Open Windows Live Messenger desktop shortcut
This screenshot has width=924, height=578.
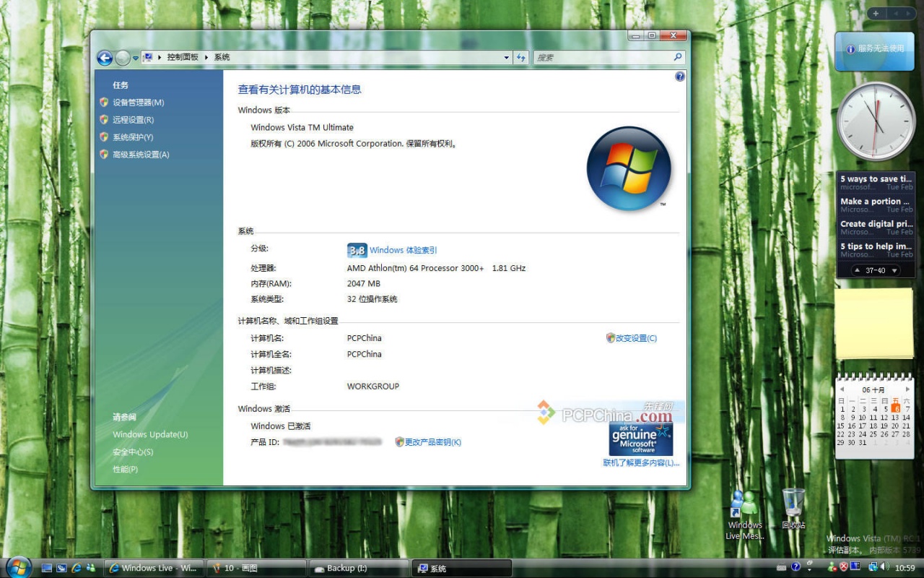coord(745,514)
